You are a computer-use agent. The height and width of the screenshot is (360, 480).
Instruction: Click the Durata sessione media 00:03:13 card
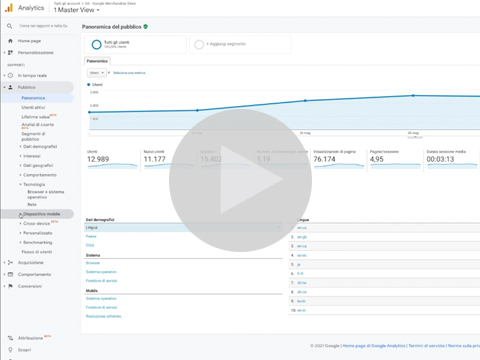[452, 160]
